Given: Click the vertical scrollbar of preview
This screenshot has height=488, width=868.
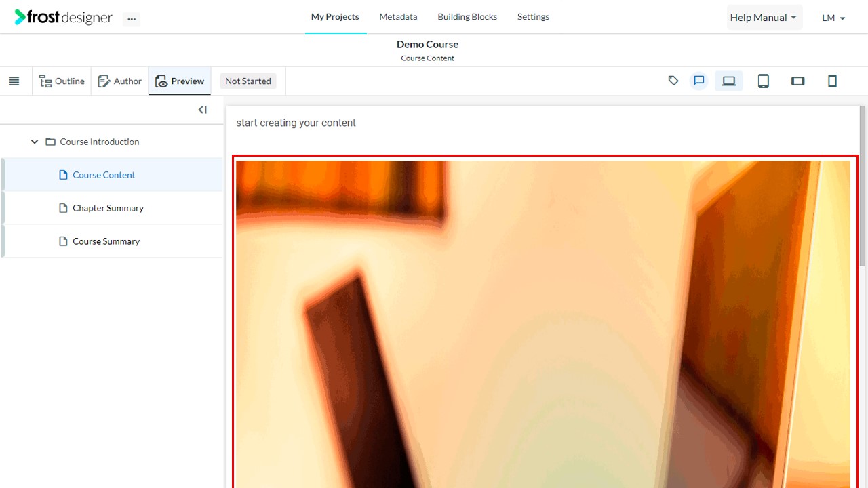Looking at the screenshot, I should click(863, 186).
